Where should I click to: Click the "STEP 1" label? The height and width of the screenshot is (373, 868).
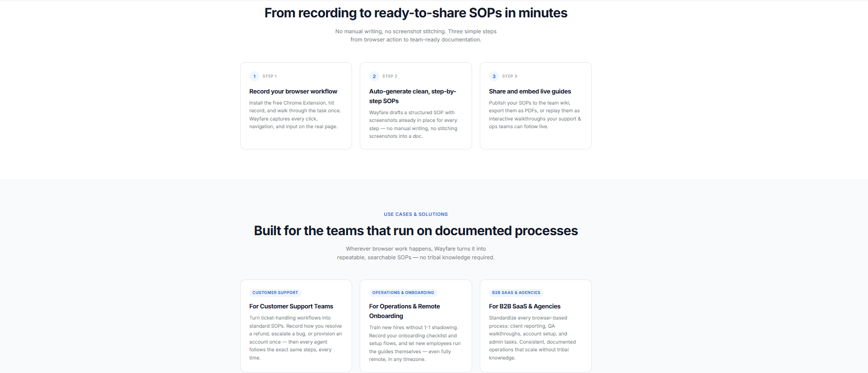(270, 76)
